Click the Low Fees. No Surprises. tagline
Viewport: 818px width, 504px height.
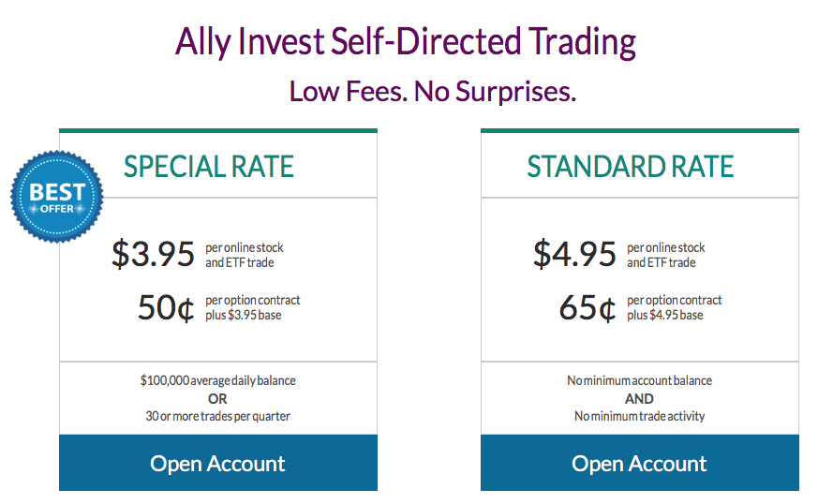(x=433, y=91)
